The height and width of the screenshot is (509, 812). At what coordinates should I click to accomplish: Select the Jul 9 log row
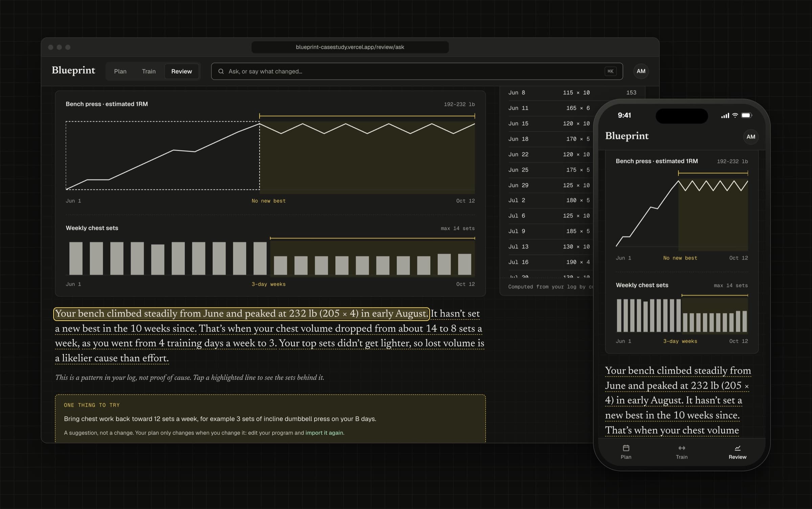click(x=551, y=231)
